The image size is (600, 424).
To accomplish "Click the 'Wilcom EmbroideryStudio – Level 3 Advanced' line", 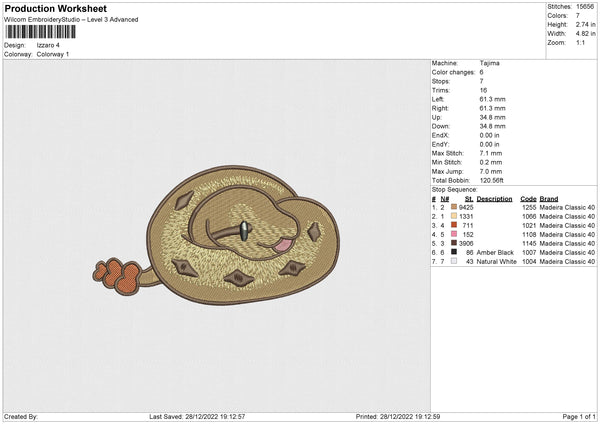I will [71, 20].
